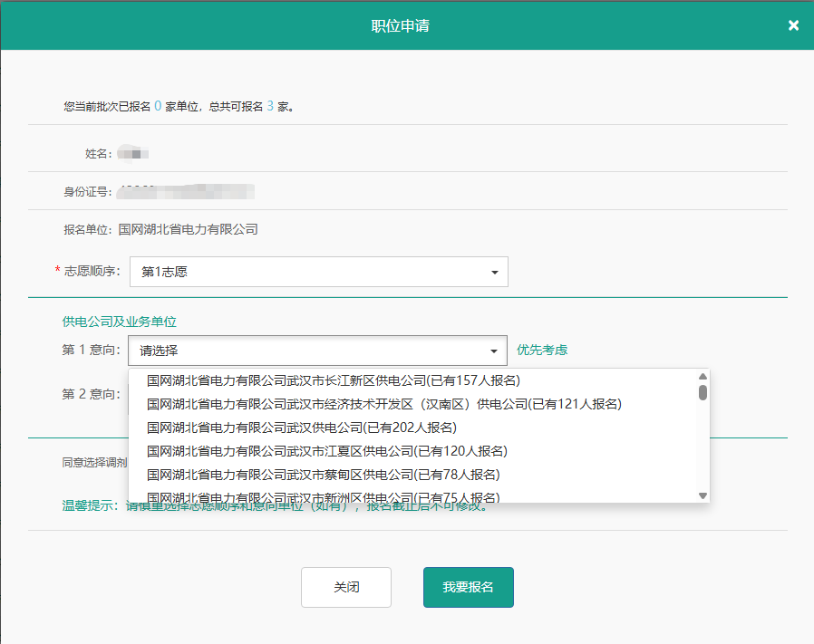Close the 职位申请 dialog with X

793,24
